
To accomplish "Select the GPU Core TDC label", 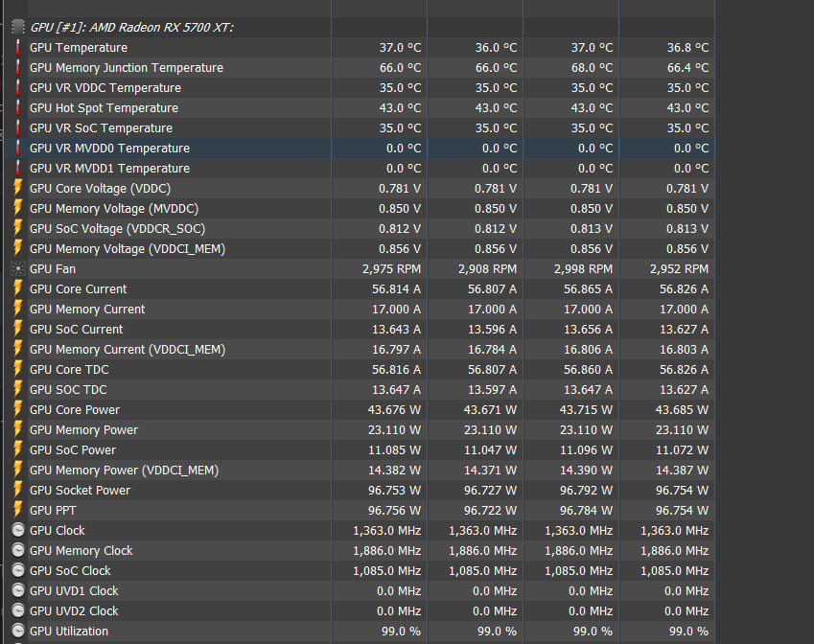I will pos(69,370).
